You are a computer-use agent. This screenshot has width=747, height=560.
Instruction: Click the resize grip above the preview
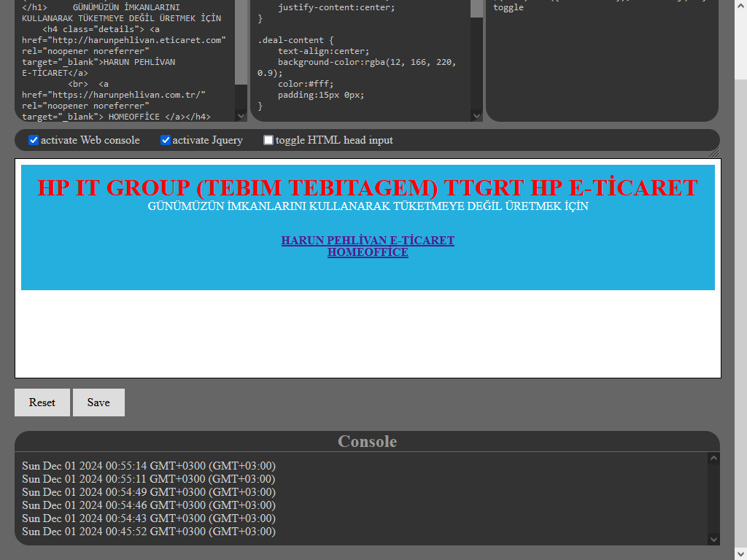pyautogui.click(x=714, y=152)
